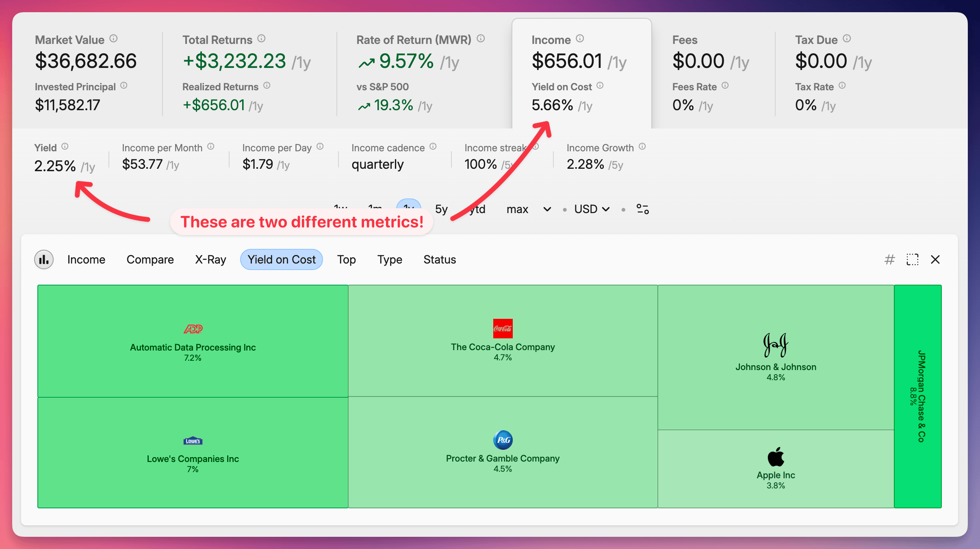Open the Realized Returns info icon
980x549 pixels.
coord(267,85)
